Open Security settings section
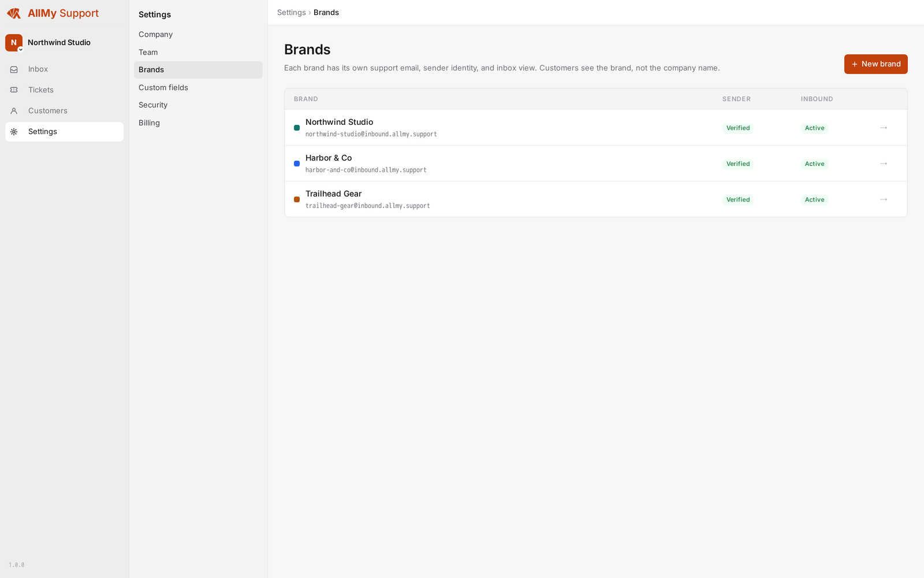 (198, 105)
